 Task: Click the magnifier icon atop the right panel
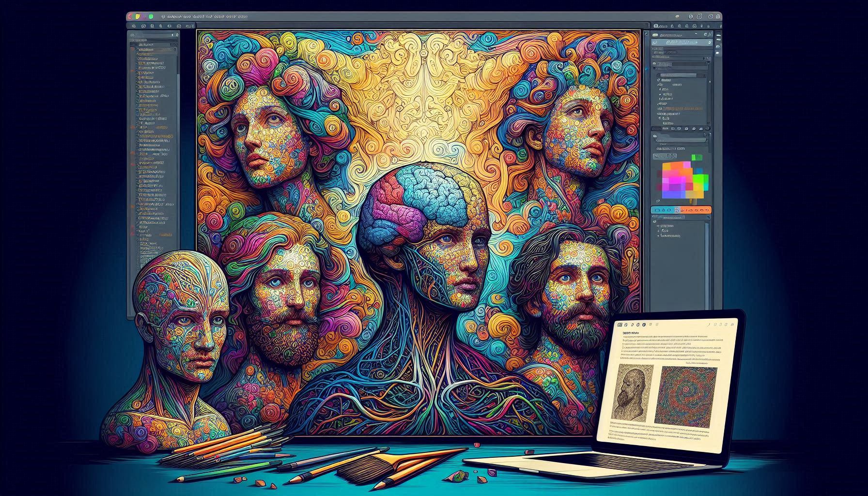pyautogui.click(x=656, y=26)
